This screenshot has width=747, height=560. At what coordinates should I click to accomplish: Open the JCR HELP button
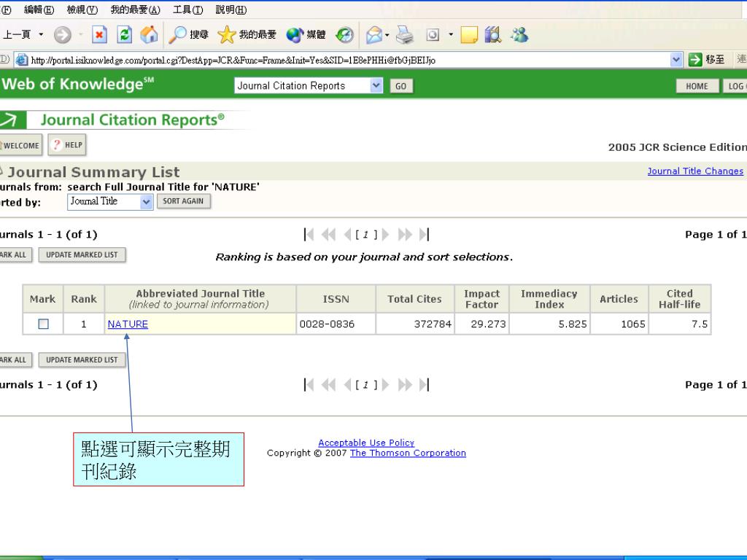click(x=67, y=145)
